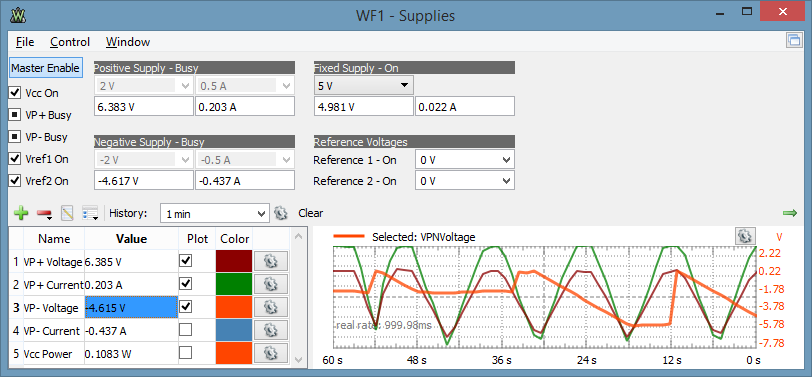
Task: Remove a channel with the red minus icon
Action: coord(44,213)
